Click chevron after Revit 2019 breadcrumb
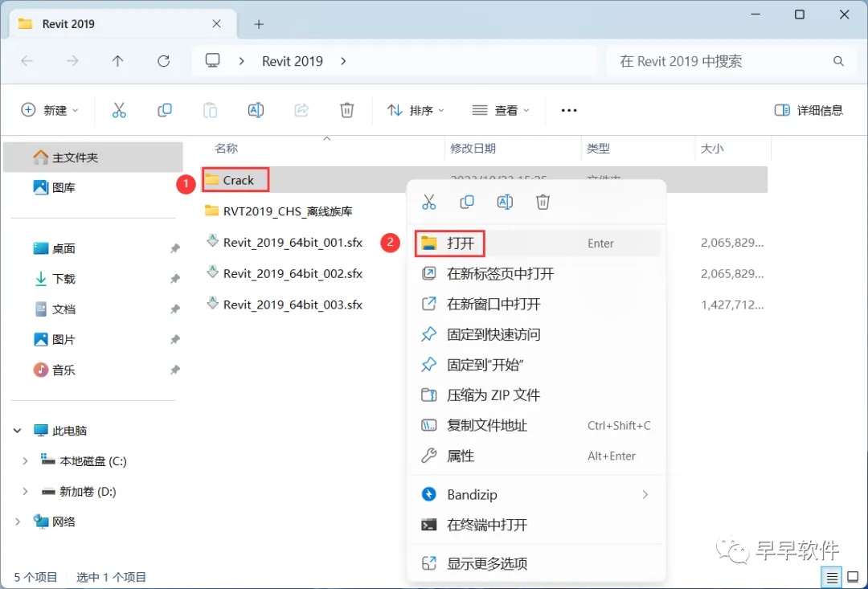This screenshot has width=868, height=589. 343,61
